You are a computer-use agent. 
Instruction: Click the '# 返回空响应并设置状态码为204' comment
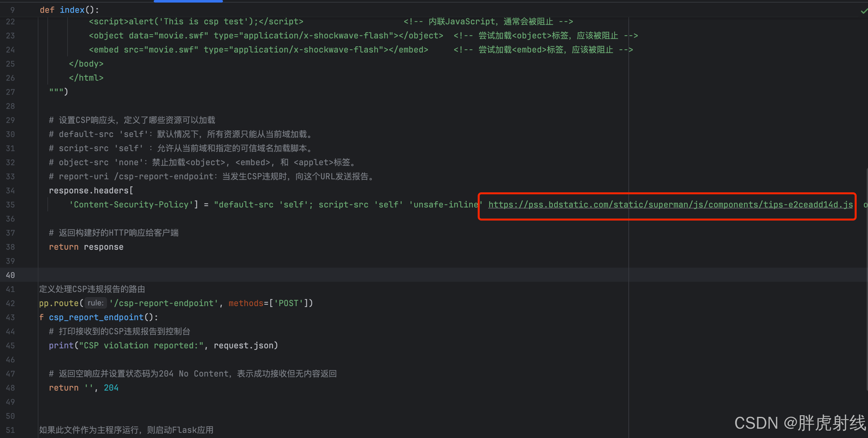pos(193,374)
